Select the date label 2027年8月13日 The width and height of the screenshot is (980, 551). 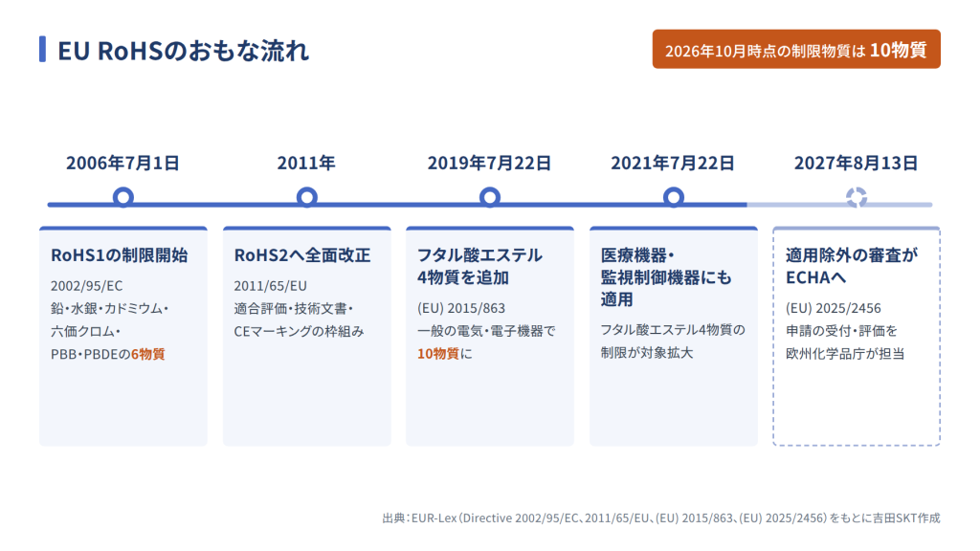(857, 163)
